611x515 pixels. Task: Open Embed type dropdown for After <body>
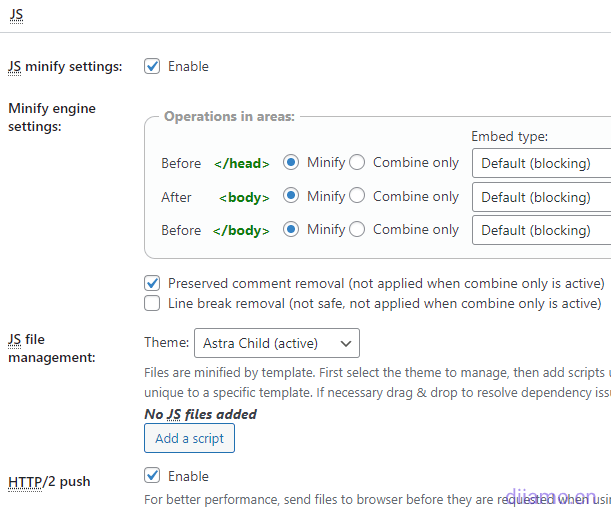point(541,197)
